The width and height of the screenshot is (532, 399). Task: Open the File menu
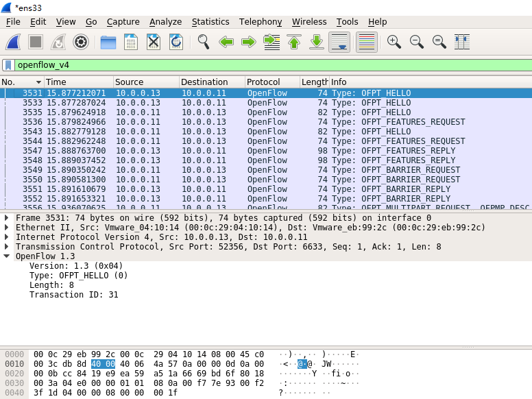13,22
